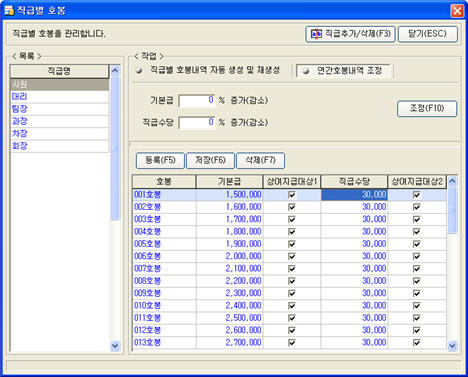Select 과장 in the 직급명 list

coord(60,121)
